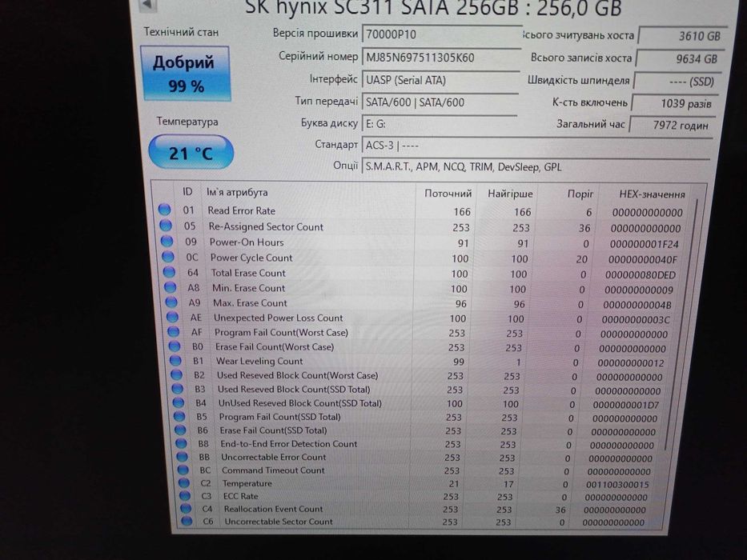
Task: Click the standard field ACS-3
Action: click(536, 146)
